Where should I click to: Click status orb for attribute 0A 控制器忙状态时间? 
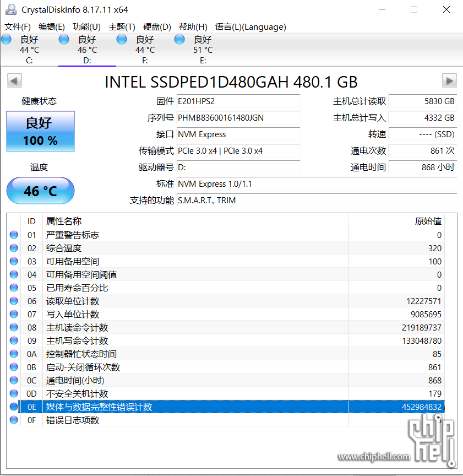[14, 354]
